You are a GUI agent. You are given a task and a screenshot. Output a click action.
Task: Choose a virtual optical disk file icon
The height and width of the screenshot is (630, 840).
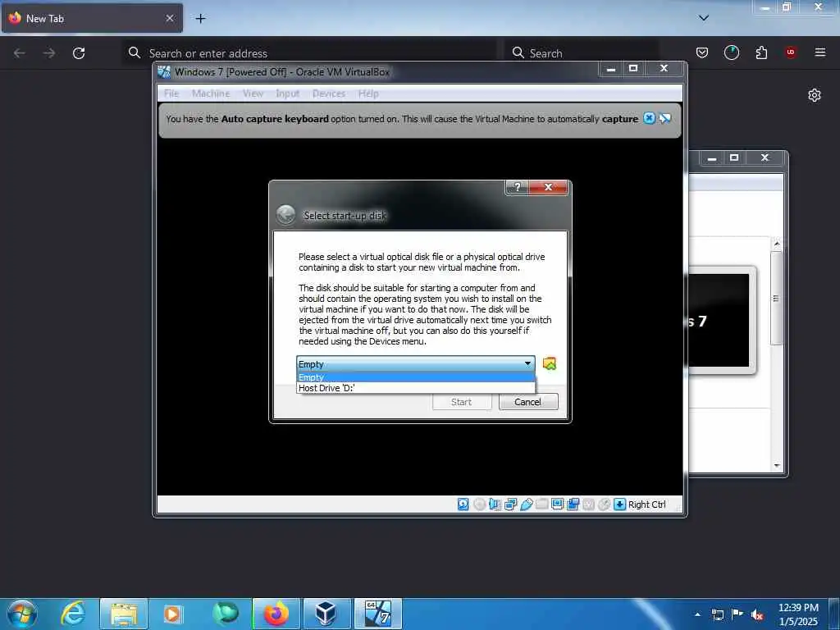549,363
